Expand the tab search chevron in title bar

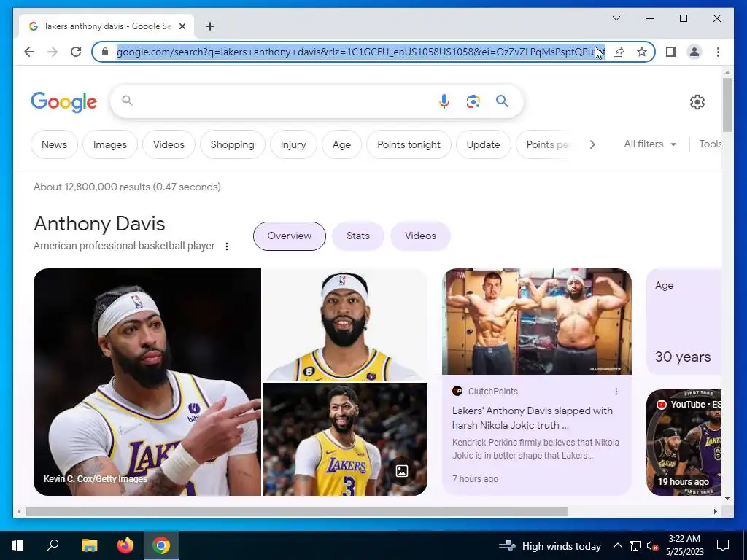click(616, 18)
